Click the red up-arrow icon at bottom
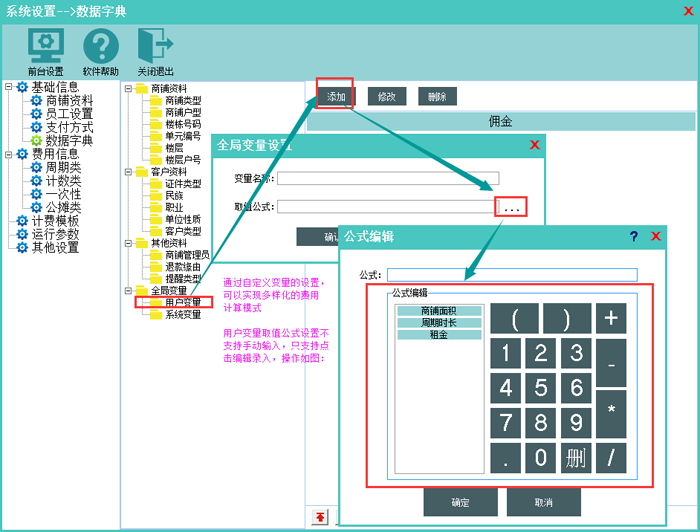The height and width of the screenshot is (532, 700). [x=320, y=516]
